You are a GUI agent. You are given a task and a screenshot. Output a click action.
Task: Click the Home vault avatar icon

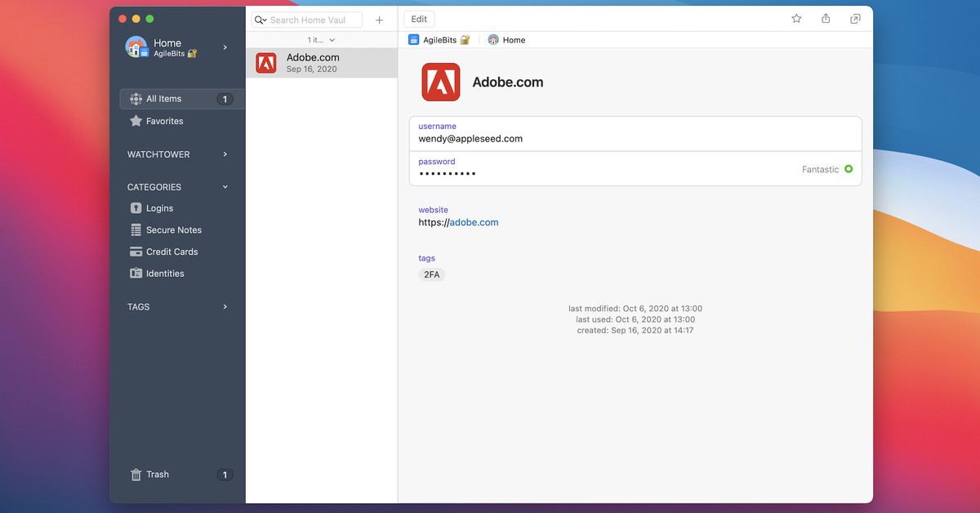[136, 47]
